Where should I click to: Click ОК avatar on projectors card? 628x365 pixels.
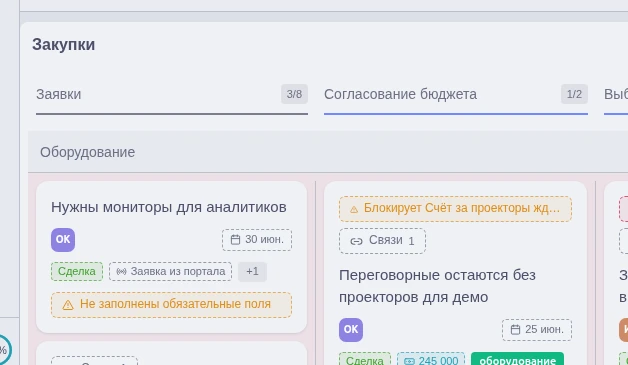(351, 330)
